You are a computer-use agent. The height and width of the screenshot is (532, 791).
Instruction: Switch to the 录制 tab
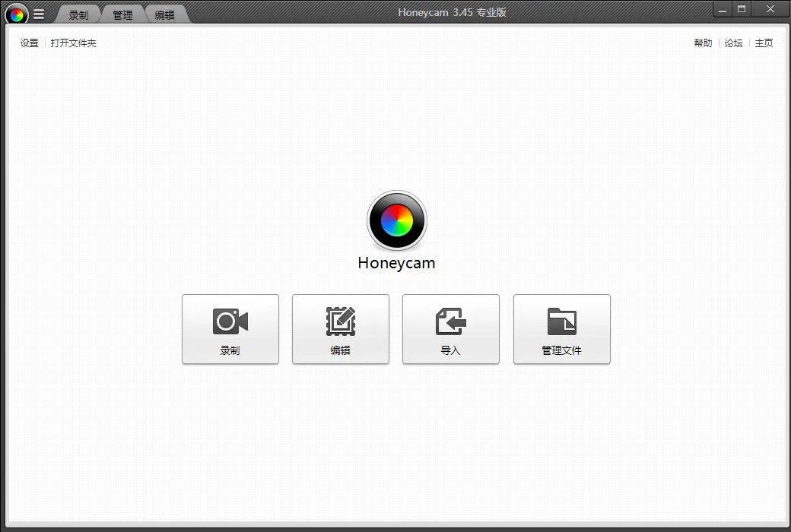78,15
